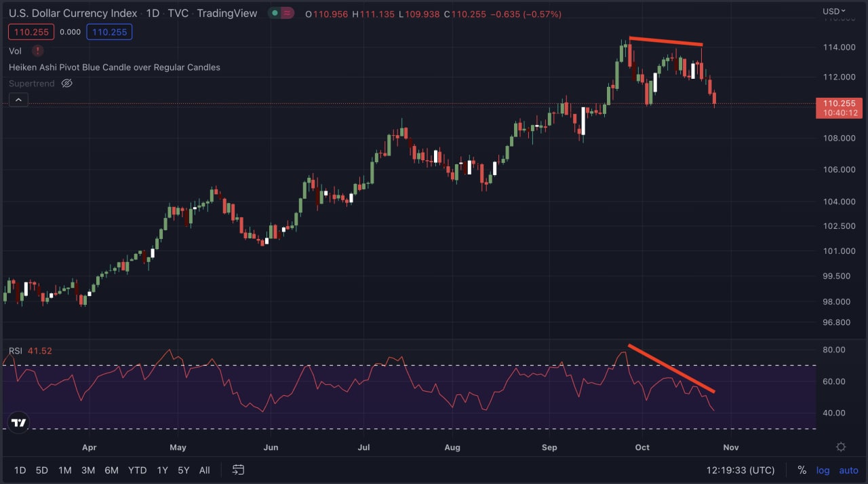Show the All date range

tap(205, 470)
